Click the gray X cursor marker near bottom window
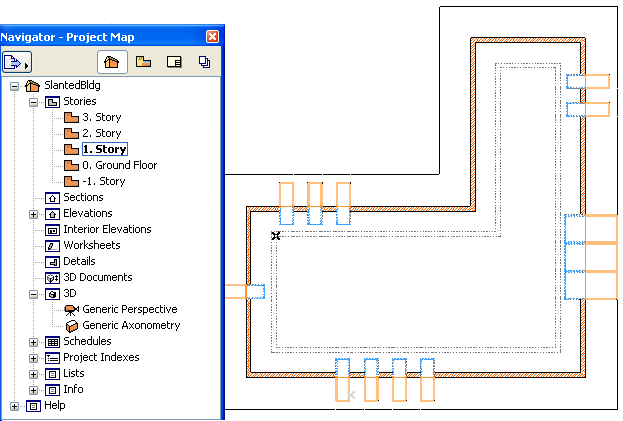This screenshot has width=623, height=421. tap(351, 395)
